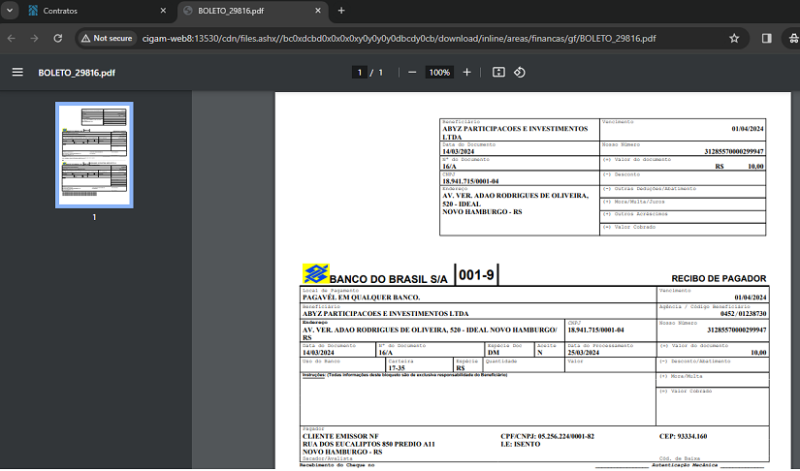Click the BOLETO_29816.pdf title in the toolbar
The width and height of the screenshot is (800, 471).
(x=77, y=73)
